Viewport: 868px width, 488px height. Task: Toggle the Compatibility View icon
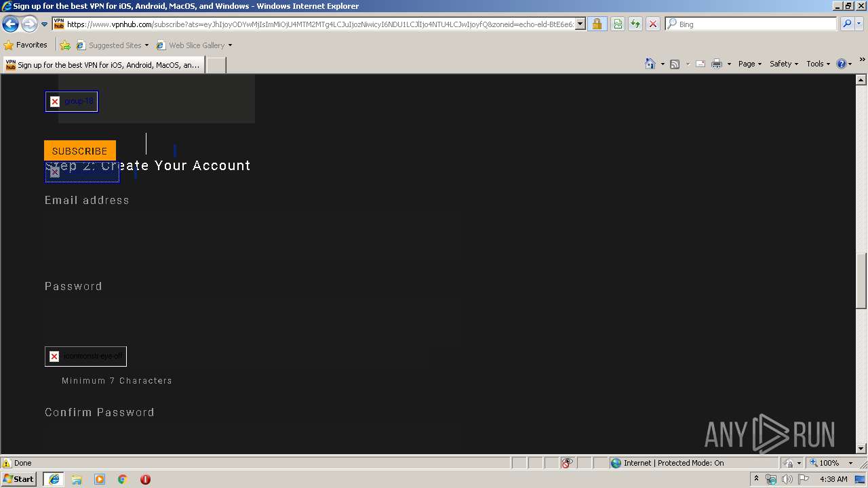pyautogui.click(x=618, y=24)
